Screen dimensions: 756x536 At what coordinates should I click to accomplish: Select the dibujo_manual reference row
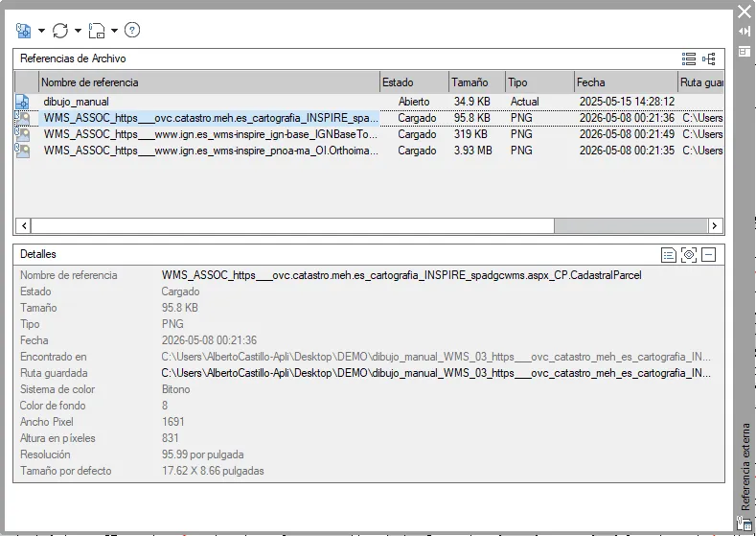369,102
